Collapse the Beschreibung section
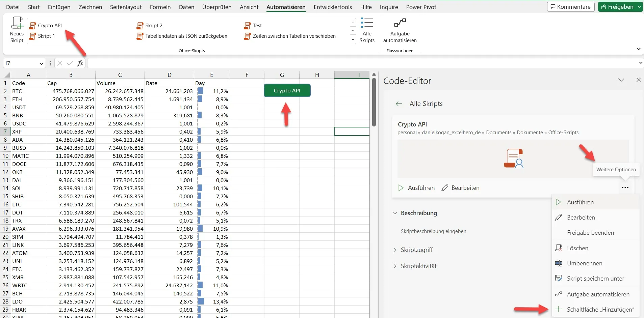Viewport: 644px width, 318px height. pyautogui.click(x=395, y=213)
